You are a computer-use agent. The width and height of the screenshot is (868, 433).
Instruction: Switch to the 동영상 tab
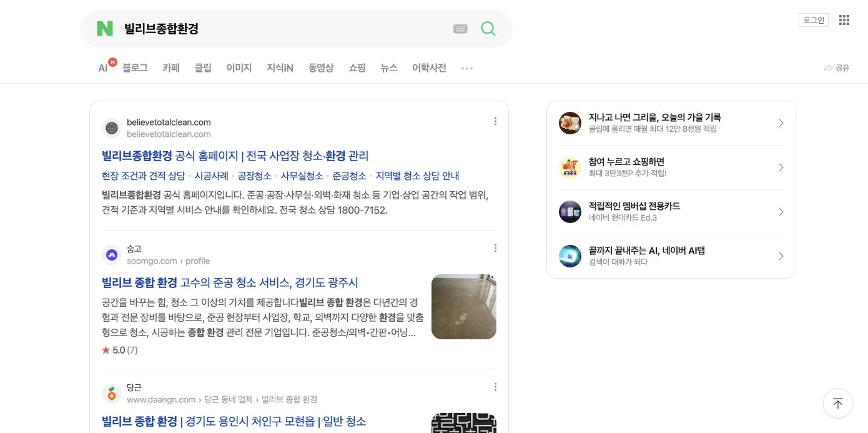321,68
